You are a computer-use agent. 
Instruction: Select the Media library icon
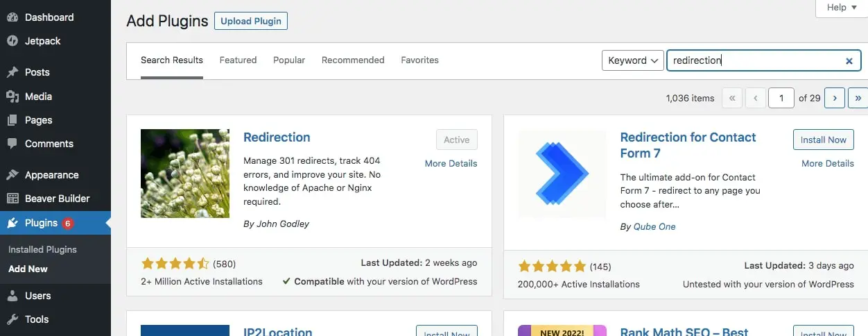tap(12, 96)
